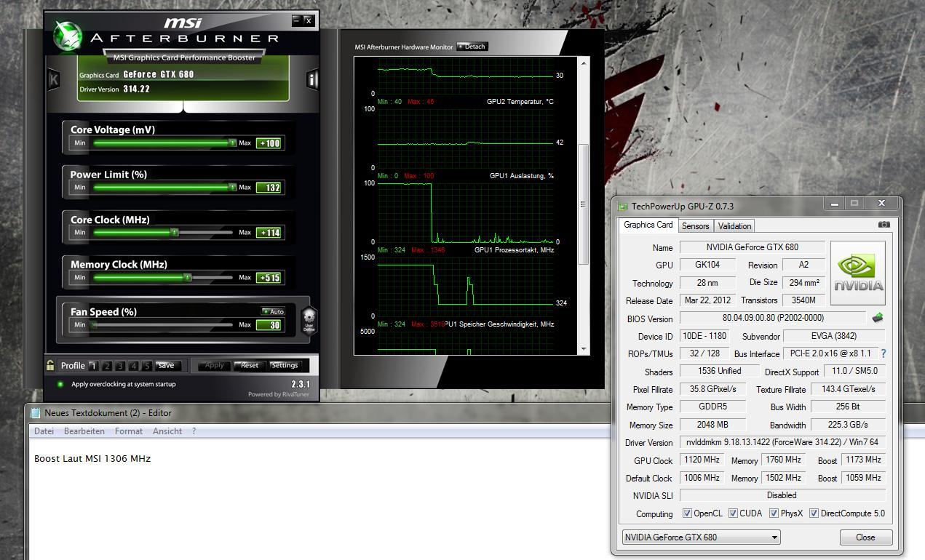Select profile slot 4

coord(134,366)
